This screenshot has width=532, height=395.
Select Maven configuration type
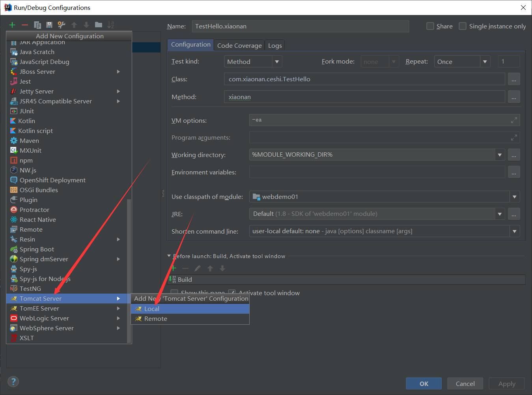[66, 140]
